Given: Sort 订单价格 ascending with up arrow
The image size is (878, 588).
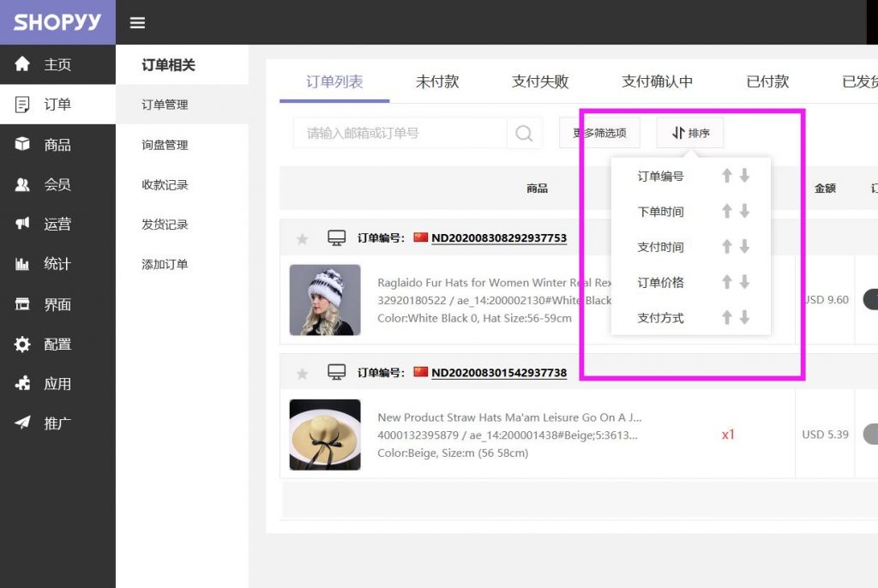Looking at the screenshot, I should coord(727,282).
